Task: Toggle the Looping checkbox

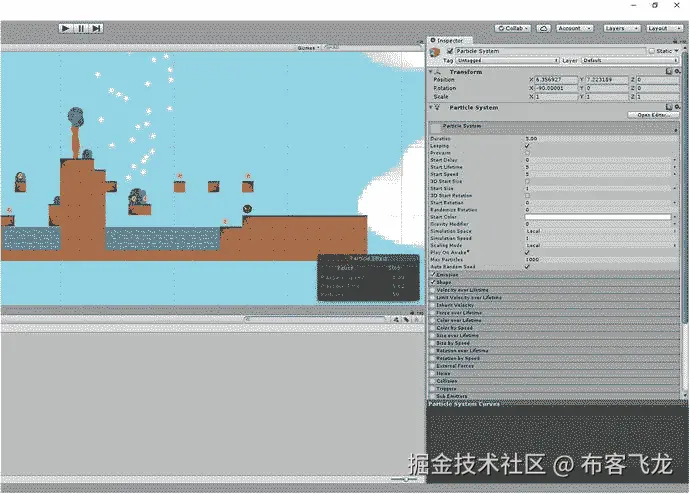Action: [527, 146]
